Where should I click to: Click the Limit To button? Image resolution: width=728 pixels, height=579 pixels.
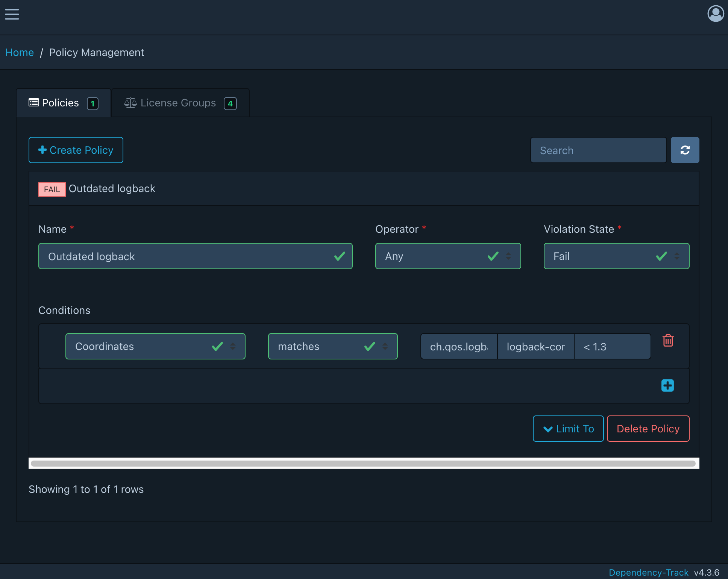(x=569, y=429)
